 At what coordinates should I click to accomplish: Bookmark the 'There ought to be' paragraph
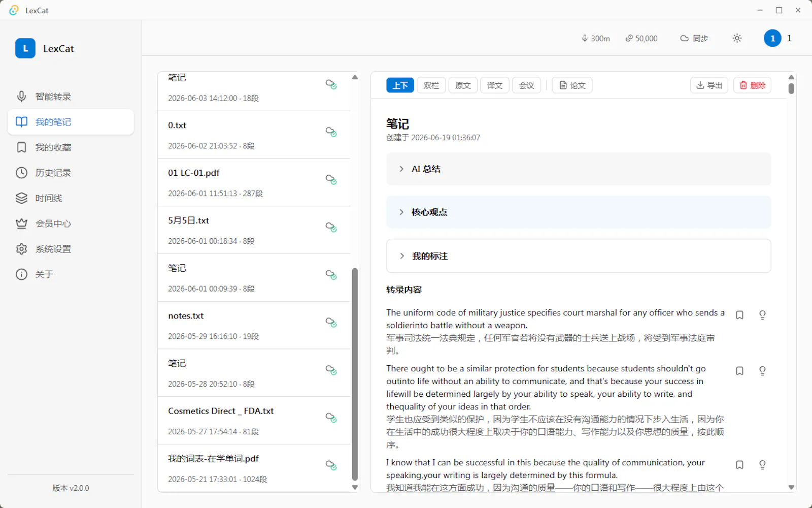coord(740,371)
